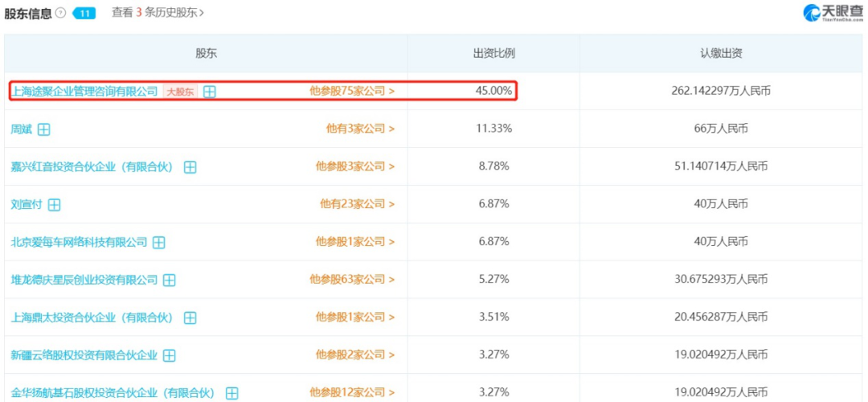Open 他参股2家公司 link
The width and height of the screenshot is (868, 402).
coord(355,355)
